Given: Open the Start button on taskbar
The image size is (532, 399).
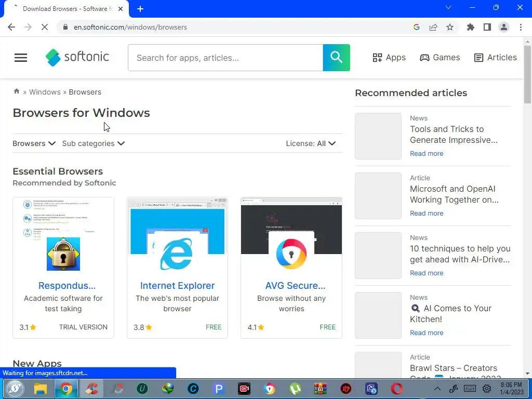Looking at the screenshot, I should (15, 389).
